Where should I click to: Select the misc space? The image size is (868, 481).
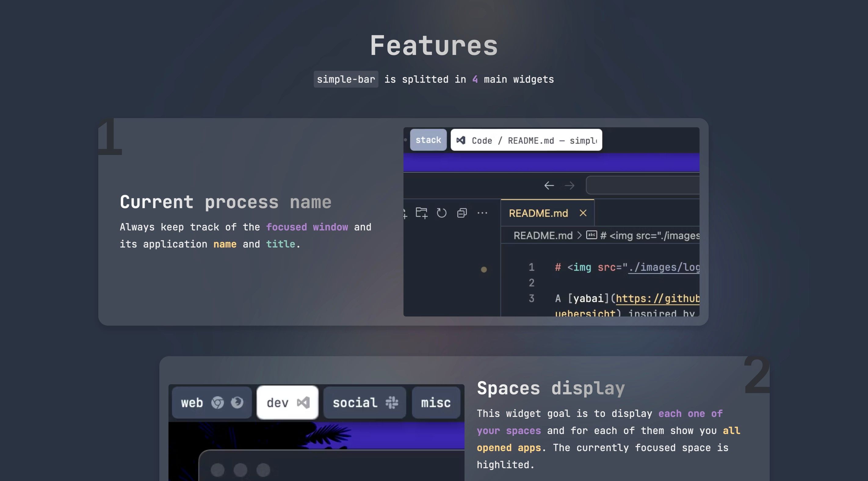(436, 403)
